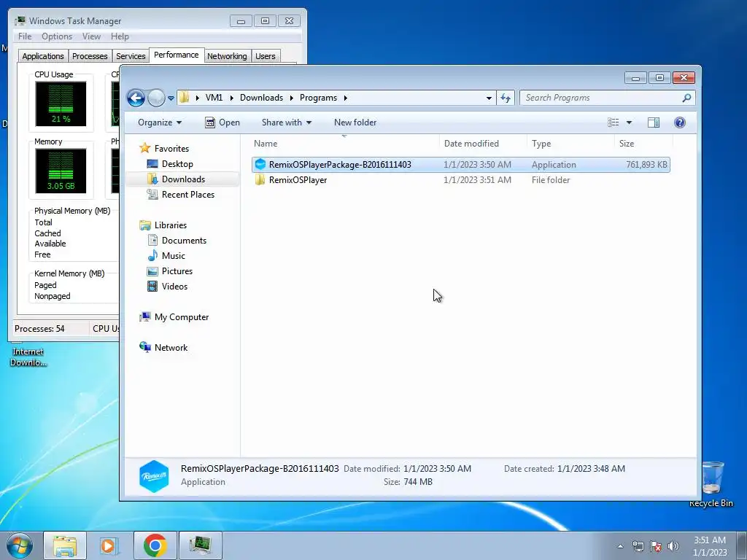The image size is (747, 560).
Task: Open Task Manager File menu
Action: 25,36
